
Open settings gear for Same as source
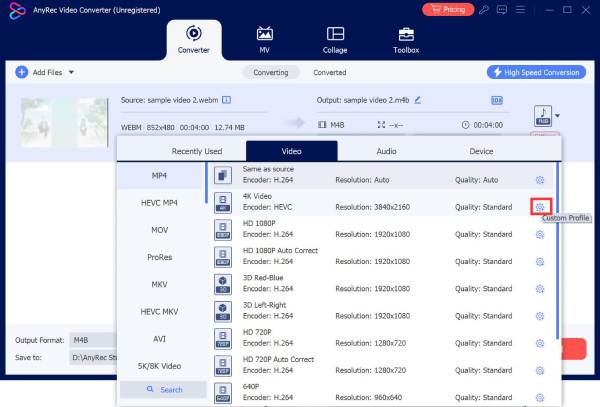point(540,180)
